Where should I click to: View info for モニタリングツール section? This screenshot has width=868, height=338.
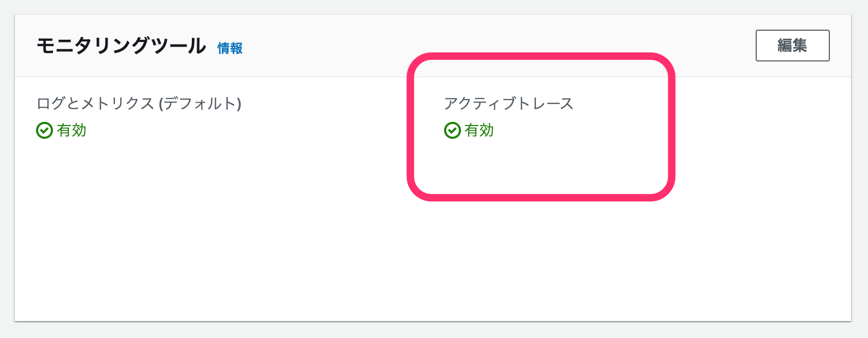[x=230, y=48]
